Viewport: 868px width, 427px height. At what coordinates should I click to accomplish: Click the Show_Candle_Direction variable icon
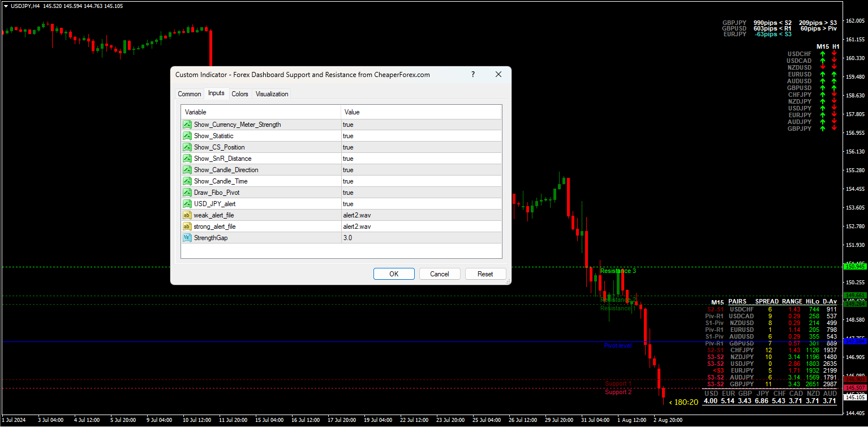click(x=187, y=170)
